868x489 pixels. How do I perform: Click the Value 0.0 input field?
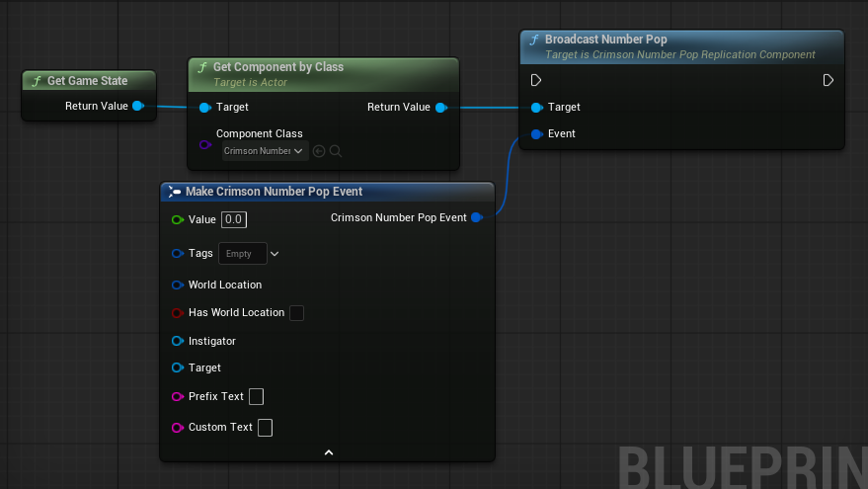(234, 220)
